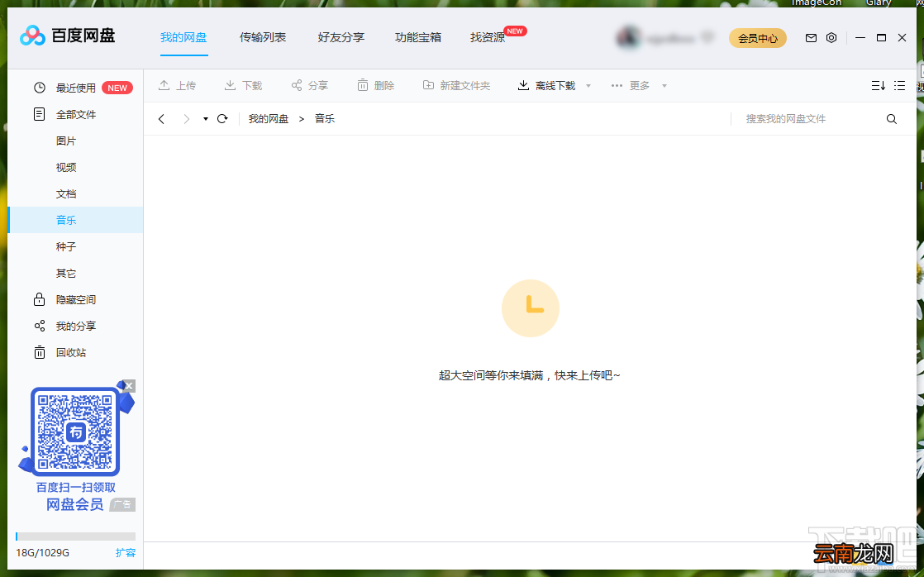The height and width of the screenshot is (577, 924).
Task: Go back with the left arrow
Action: 161,119
